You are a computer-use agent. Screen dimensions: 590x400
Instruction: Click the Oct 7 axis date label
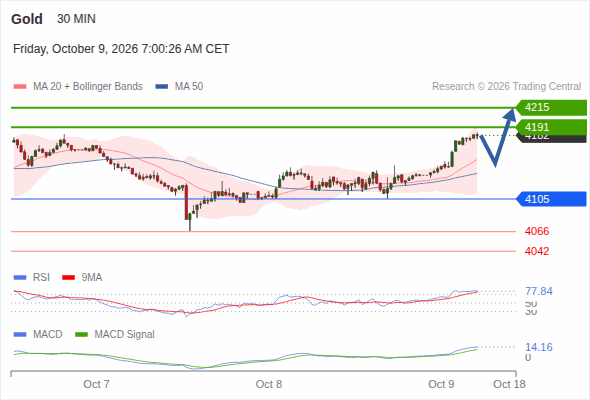[x=96, y=384]
